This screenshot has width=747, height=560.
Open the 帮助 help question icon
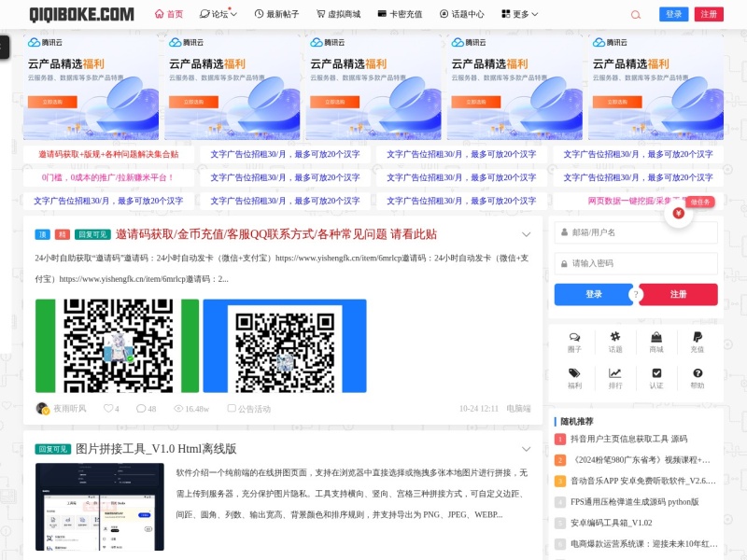click(x=698, y=379)
